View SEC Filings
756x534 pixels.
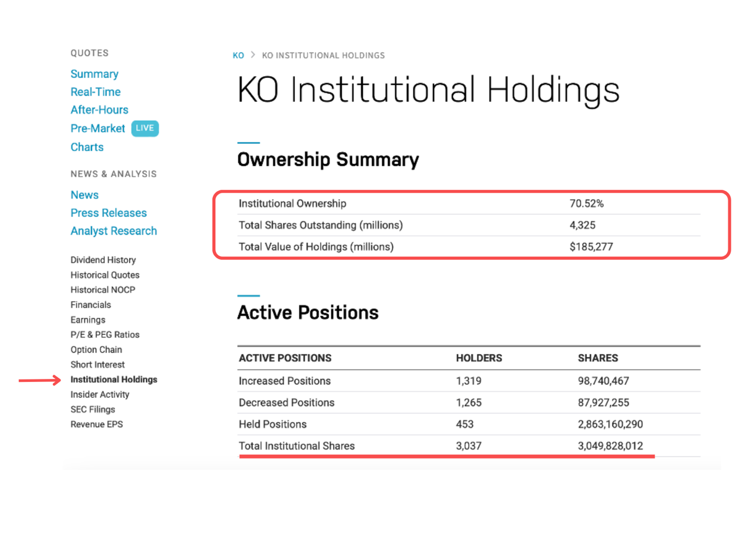pos(93,410)
